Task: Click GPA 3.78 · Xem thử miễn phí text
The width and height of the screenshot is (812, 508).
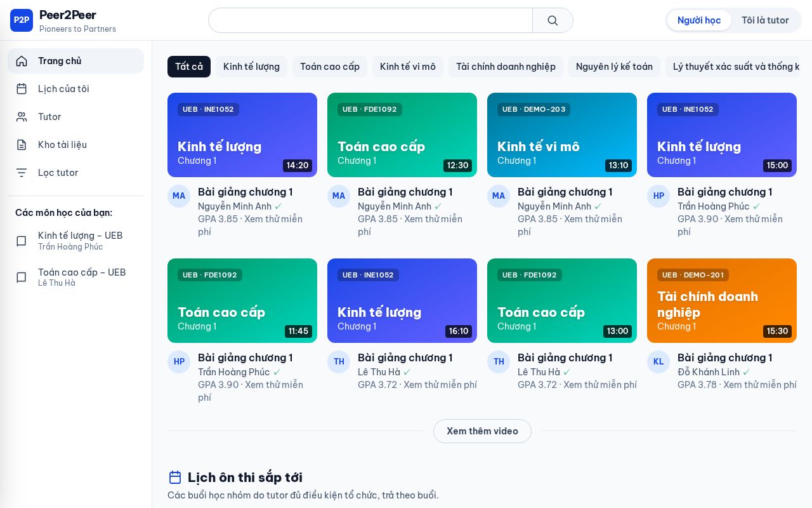Action: [737, 385]
